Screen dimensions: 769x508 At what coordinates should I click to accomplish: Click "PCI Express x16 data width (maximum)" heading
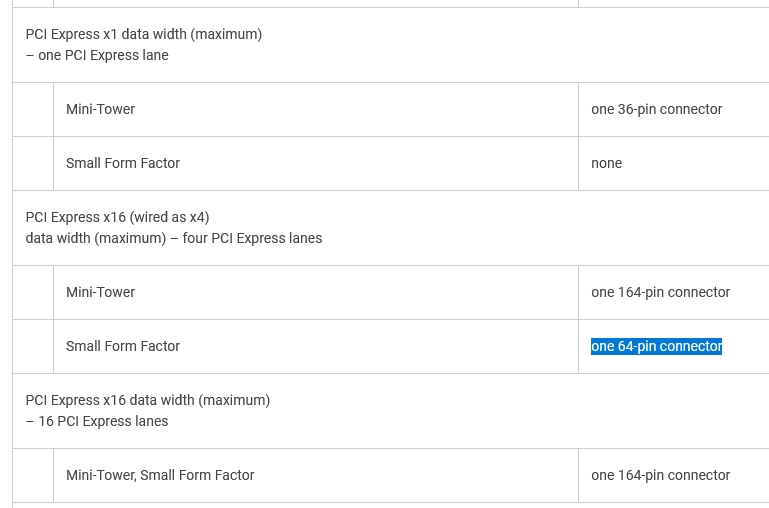[148, 400]
